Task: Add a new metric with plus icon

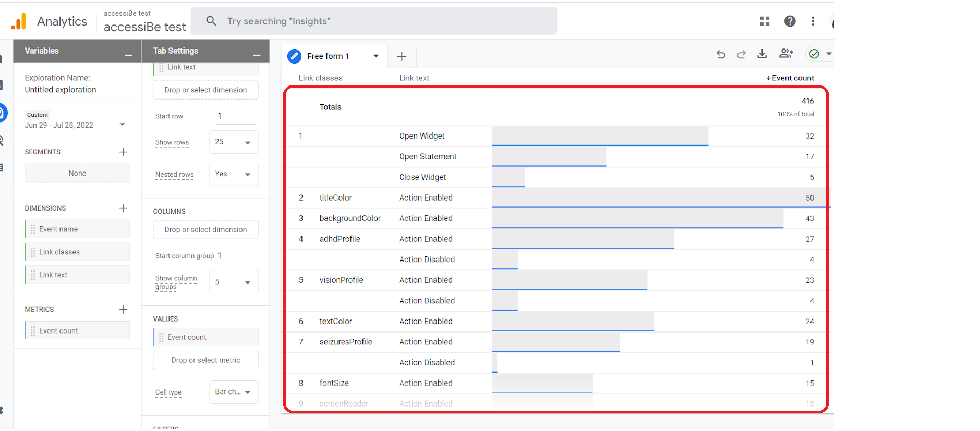Action: point(123,310)
